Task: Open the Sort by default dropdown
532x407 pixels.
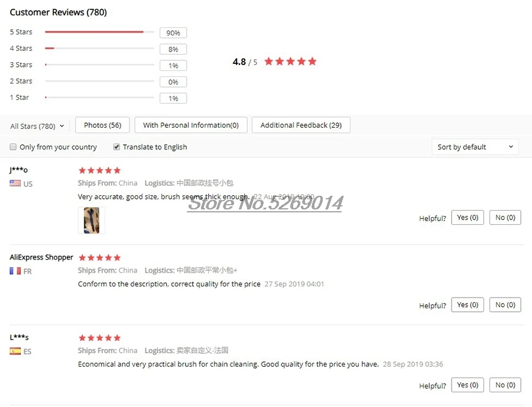Action: [475, 147]
